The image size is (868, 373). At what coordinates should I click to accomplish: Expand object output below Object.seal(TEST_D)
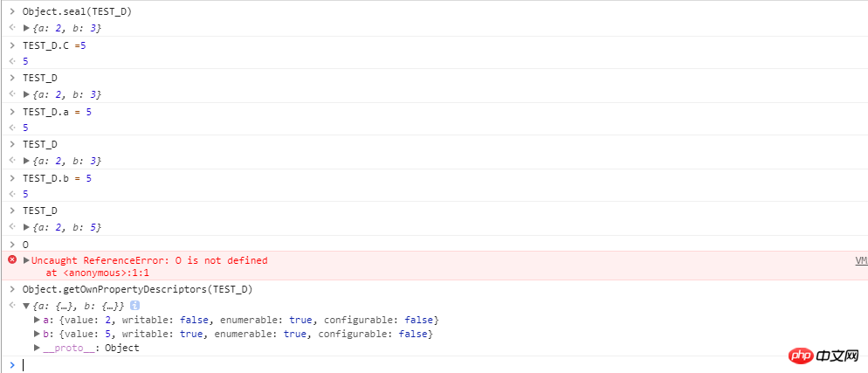pyautogui.click(x=26, y=29)
